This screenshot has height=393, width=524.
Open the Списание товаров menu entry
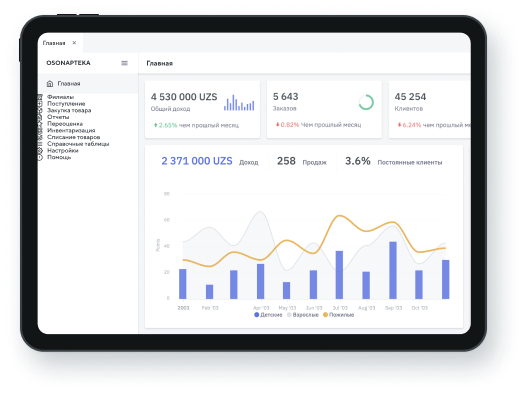point(74,137)
